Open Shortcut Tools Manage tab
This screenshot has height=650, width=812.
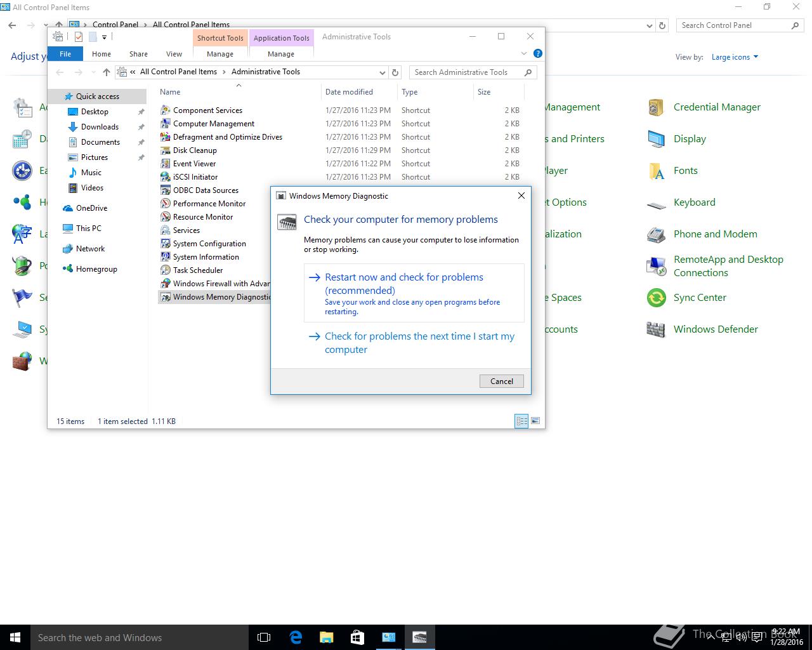pyautogui.click(x=220, y=54)
